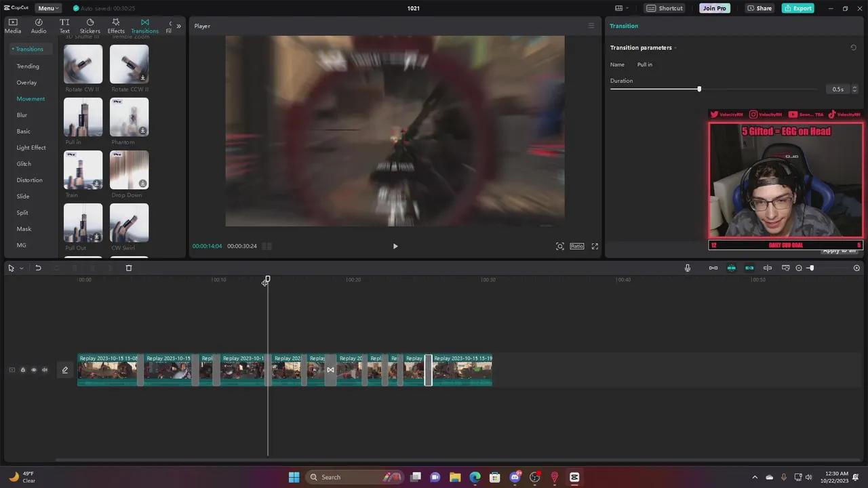The width and height of the screenshot is (868, 488).
Task: Download the Pull Out transition
Action: [x=96, y=237]
